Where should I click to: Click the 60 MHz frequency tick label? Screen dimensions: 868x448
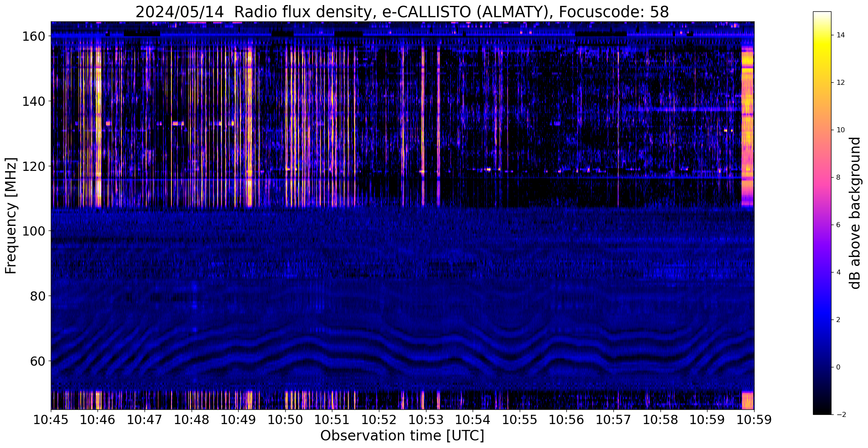(38, 361)
